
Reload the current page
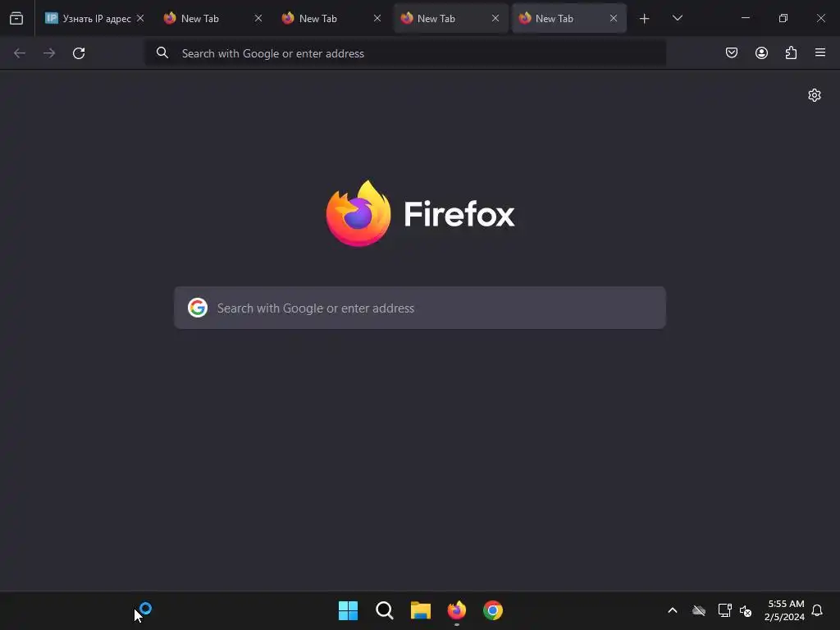coord(79,53)
